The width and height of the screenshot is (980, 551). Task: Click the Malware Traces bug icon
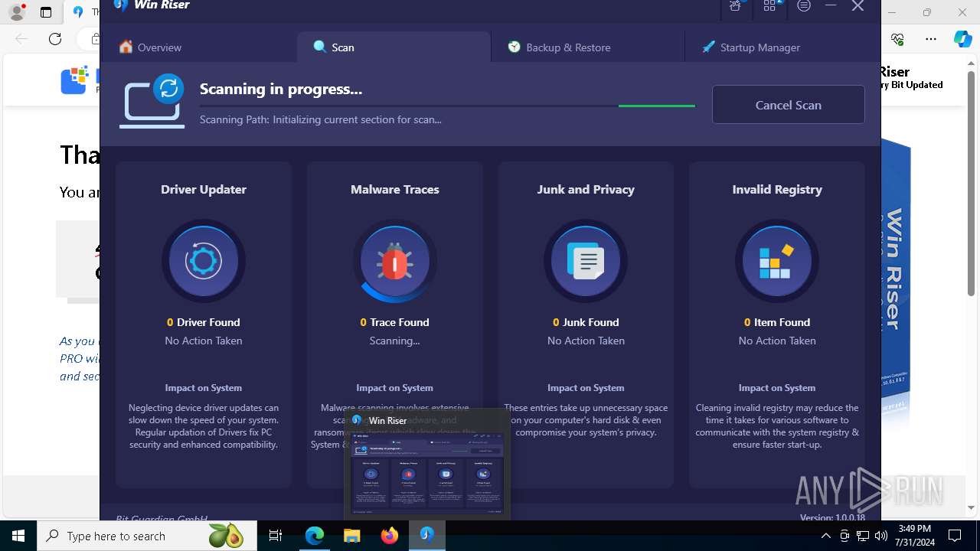click(395, 261)
